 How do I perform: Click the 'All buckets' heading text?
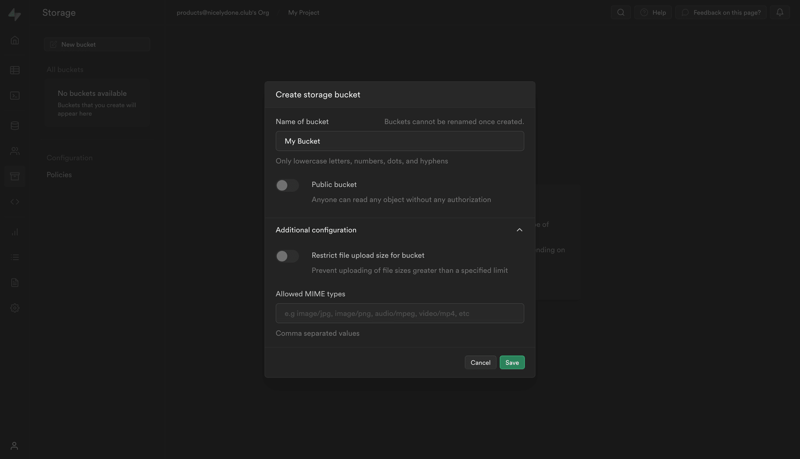point(65,69)
